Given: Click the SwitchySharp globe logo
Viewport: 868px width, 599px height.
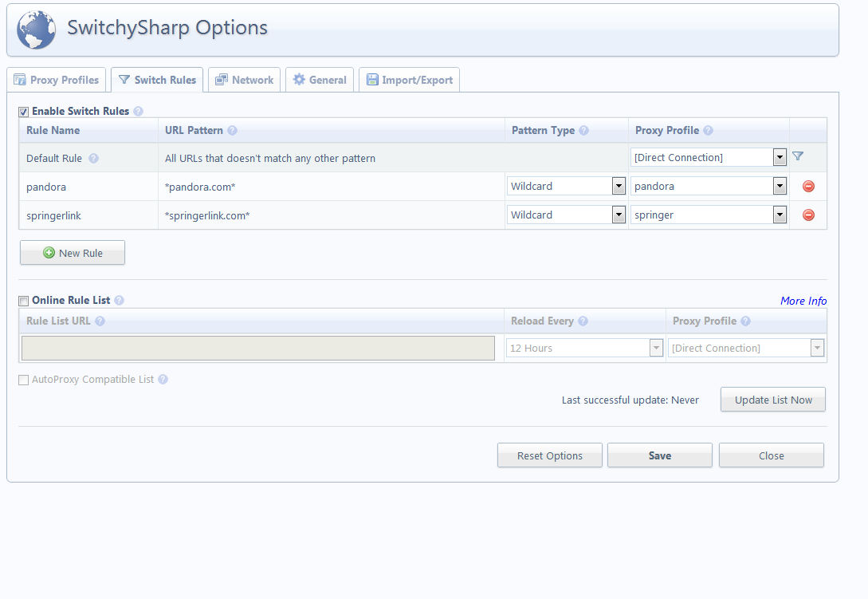Looking at the screenshot, I should coord(37,30).
